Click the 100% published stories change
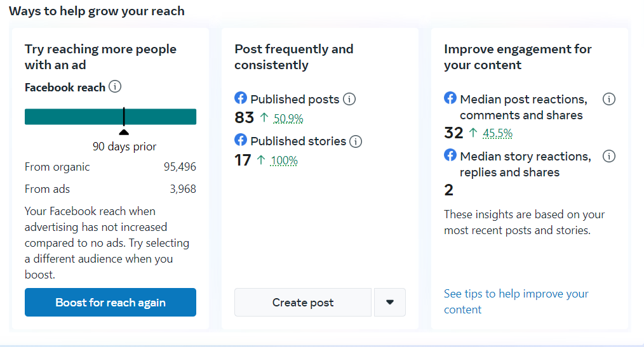644x347 pixels. 284,160
